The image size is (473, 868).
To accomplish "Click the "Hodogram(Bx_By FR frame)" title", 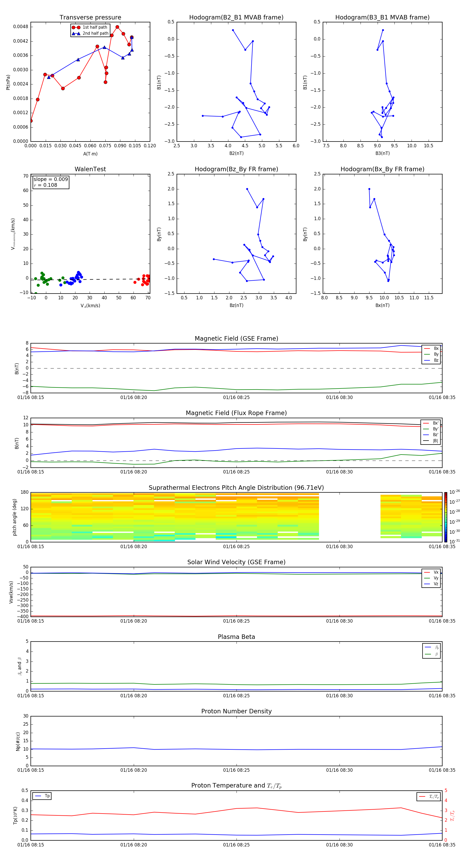I will [382, 169].
